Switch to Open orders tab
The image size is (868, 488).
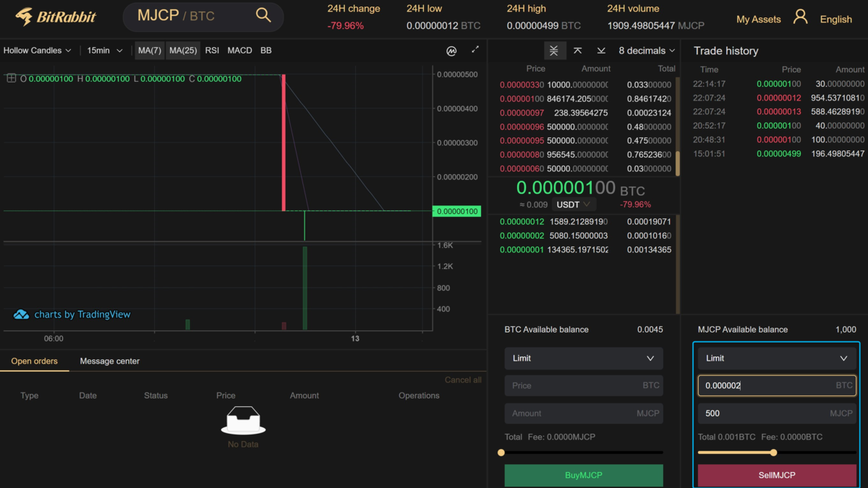(34, 361)
